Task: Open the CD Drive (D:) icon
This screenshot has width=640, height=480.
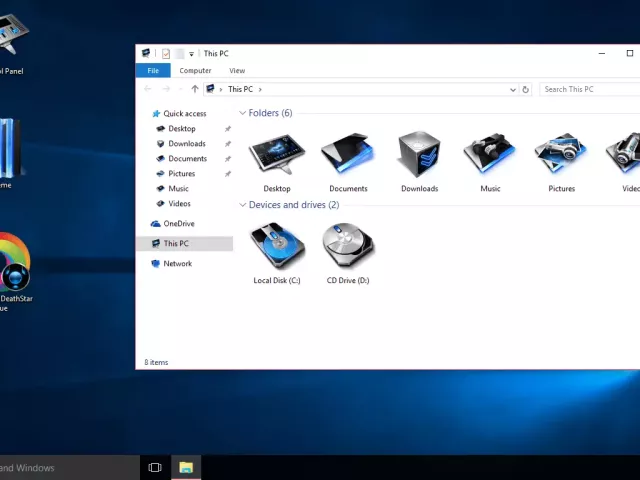Action: [x=348, y=247]
